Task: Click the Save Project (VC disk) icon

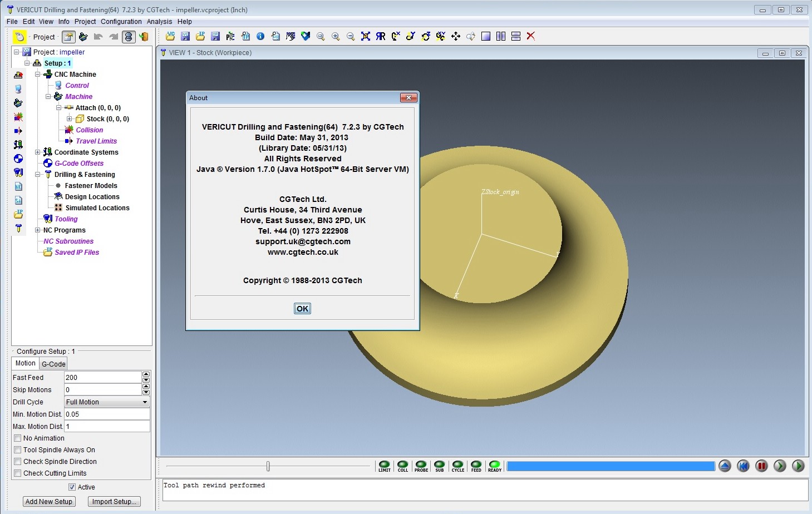Action: tap(185, 36)
